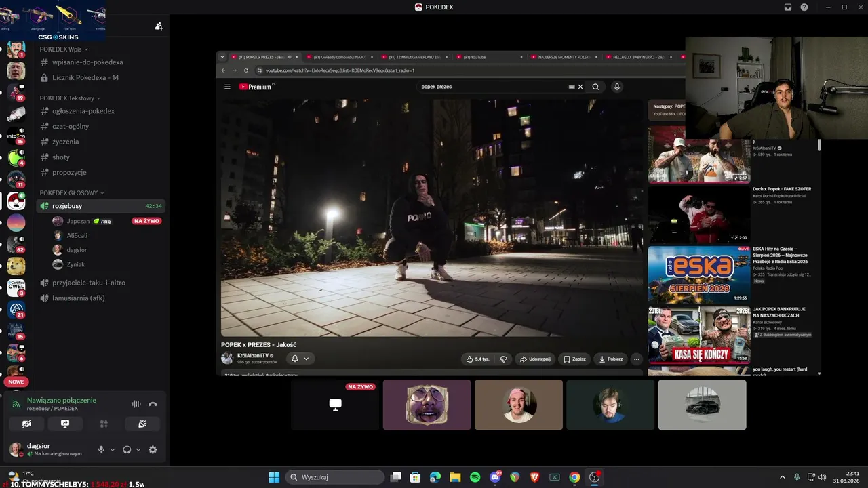Screen dimensions: 868x488
Task: Dislike the video with thumbs-down
Action: pos(503,359)
